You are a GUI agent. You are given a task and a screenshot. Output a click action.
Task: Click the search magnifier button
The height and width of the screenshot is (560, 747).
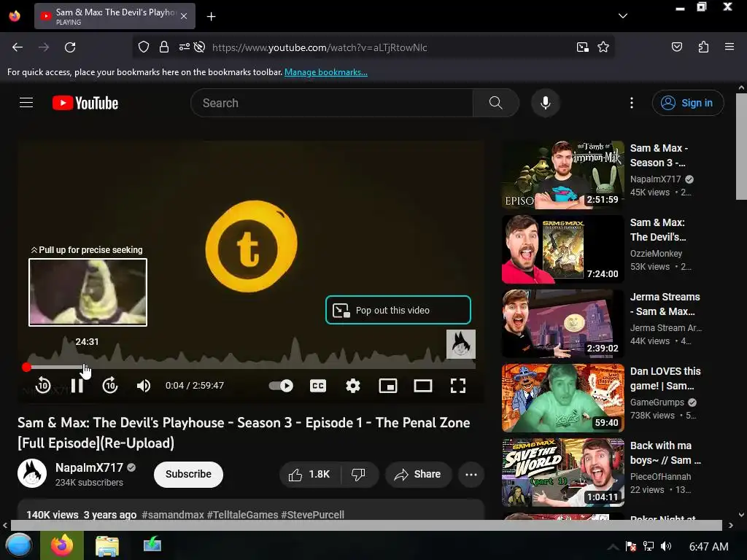point(495,103)
